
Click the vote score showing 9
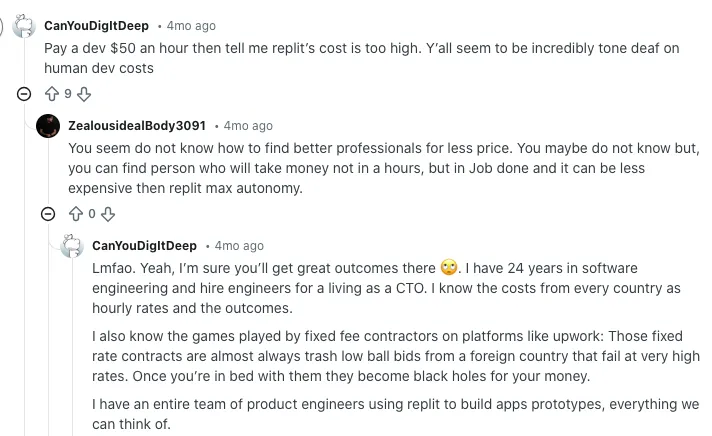pos(68,94)
